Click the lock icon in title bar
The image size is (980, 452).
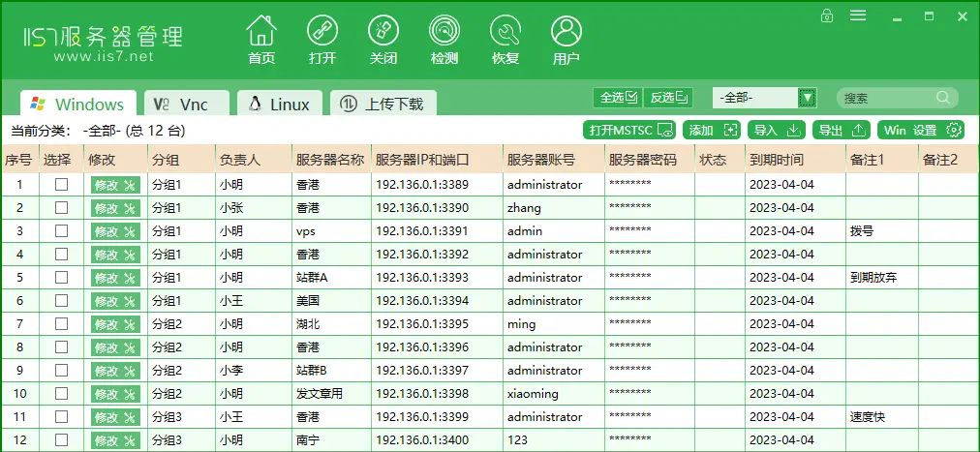tap(827, 15)
